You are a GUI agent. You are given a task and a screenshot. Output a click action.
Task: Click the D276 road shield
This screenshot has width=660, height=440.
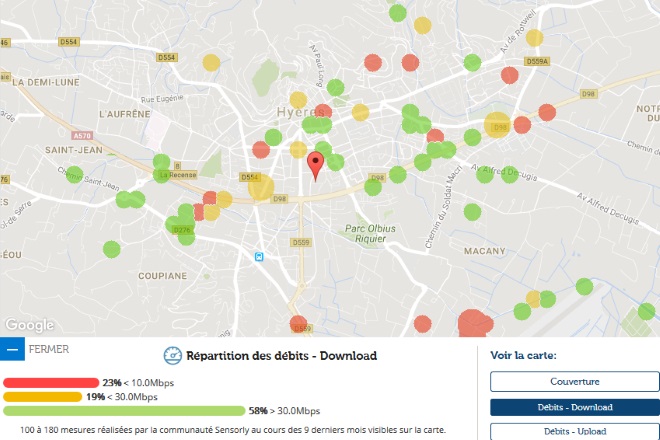(182, 230)
